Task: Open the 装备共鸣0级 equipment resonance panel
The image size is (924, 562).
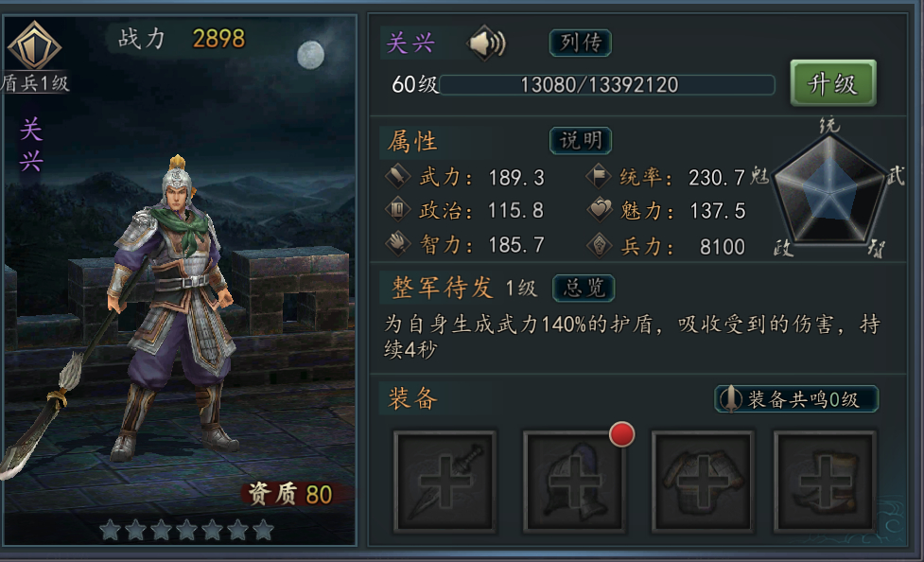Action: pos(796,399)
